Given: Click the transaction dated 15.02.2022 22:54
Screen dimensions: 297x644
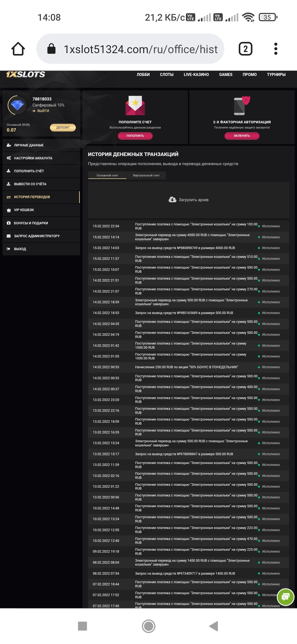Looking at the screenshot, I should tap(188, 226).
